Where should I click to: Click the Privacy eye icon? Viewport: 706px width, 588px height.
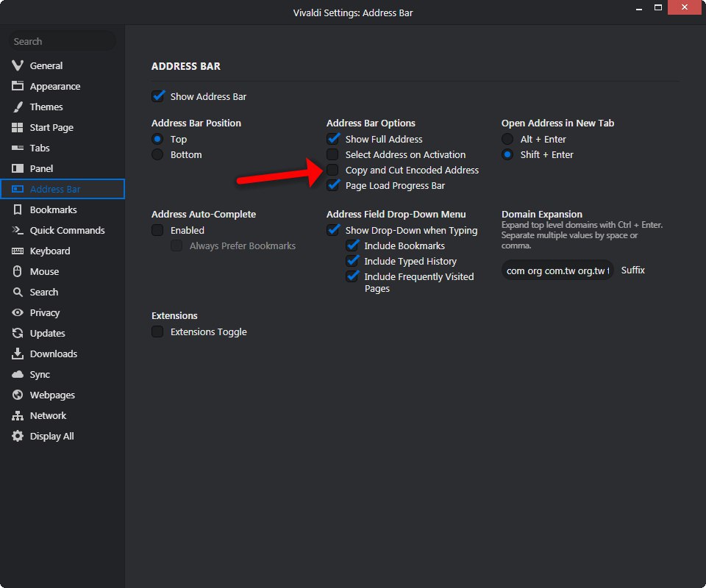18,312
